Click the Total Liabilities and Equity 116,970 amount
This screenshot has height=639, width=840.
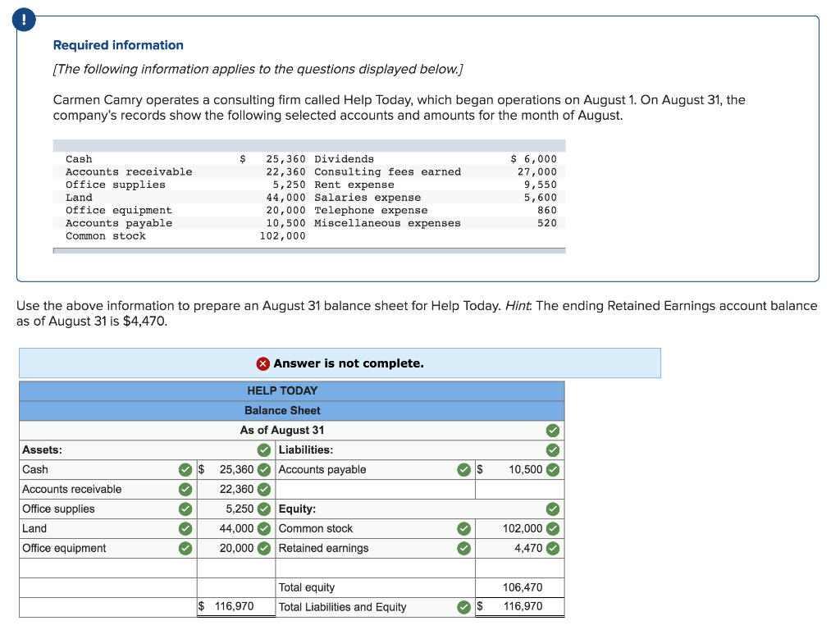click(519, 607)
